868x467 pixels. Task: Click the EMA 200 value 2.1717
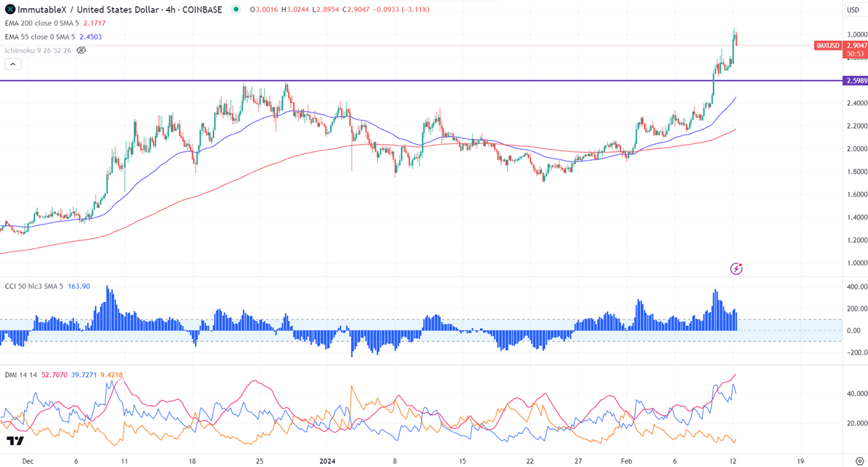point(94,23)
